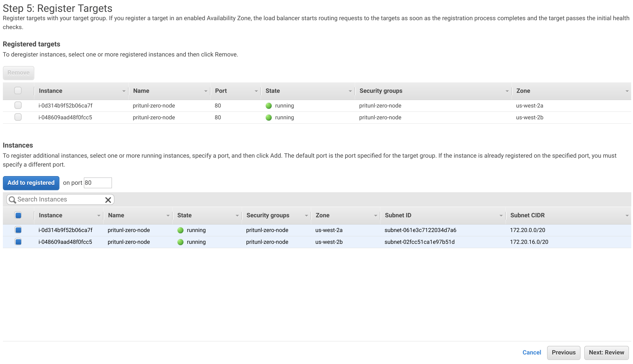Open the Security groups dropdown in Instances table
Image resolution: width=633 pixels, height=364 pixels.
(x=306, y=216)
